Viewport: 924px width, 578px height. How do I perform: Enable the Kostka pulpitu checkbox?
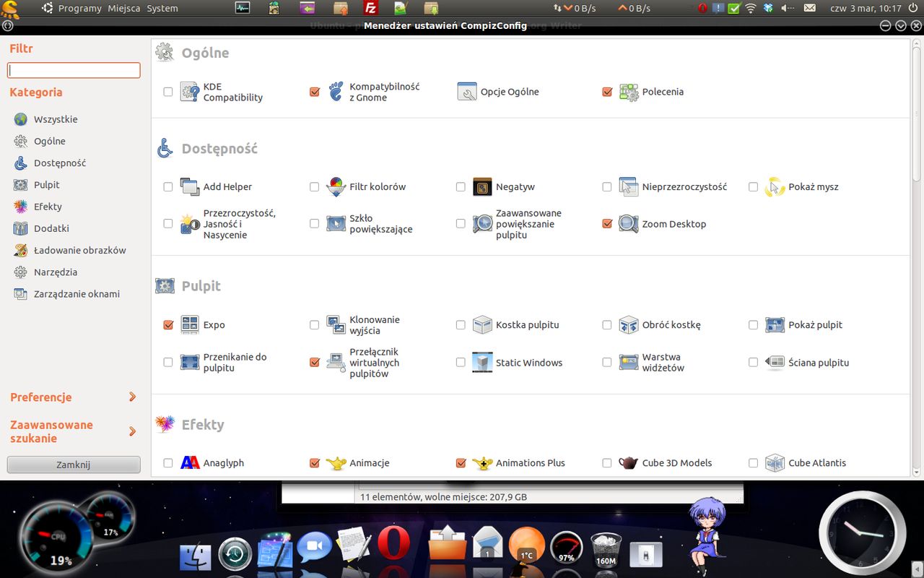pos(461,325)
